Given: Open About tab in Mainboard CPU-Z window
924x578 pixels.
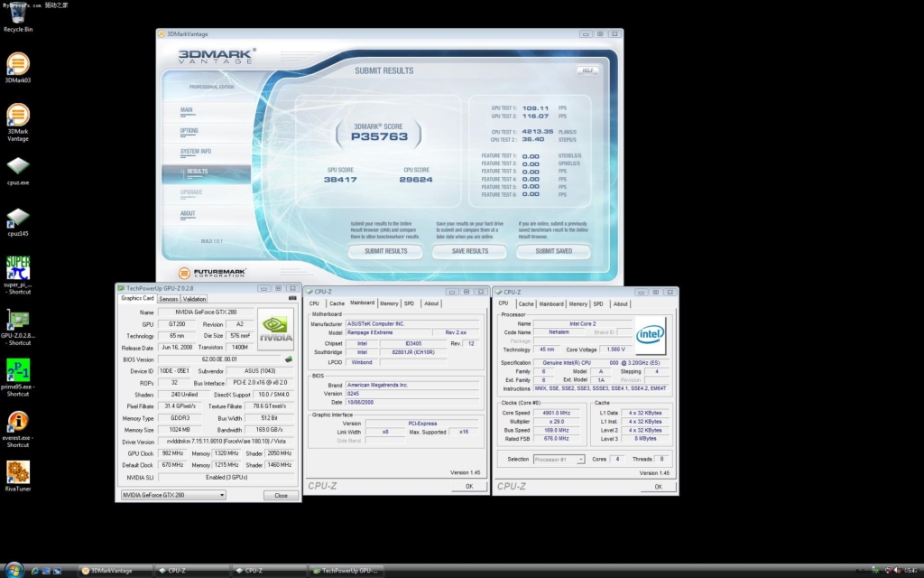Looking at the screenshot, I should pos(431,303).
